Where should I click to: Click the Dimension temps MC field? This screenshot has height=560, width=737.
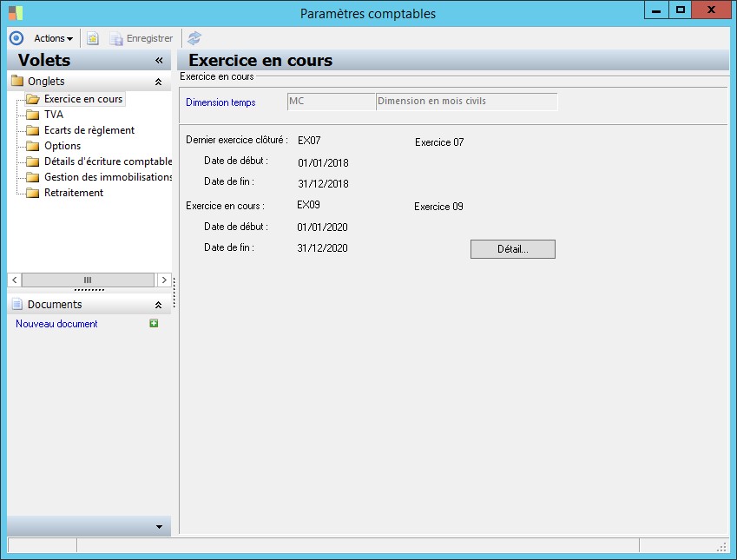[330, 102]
